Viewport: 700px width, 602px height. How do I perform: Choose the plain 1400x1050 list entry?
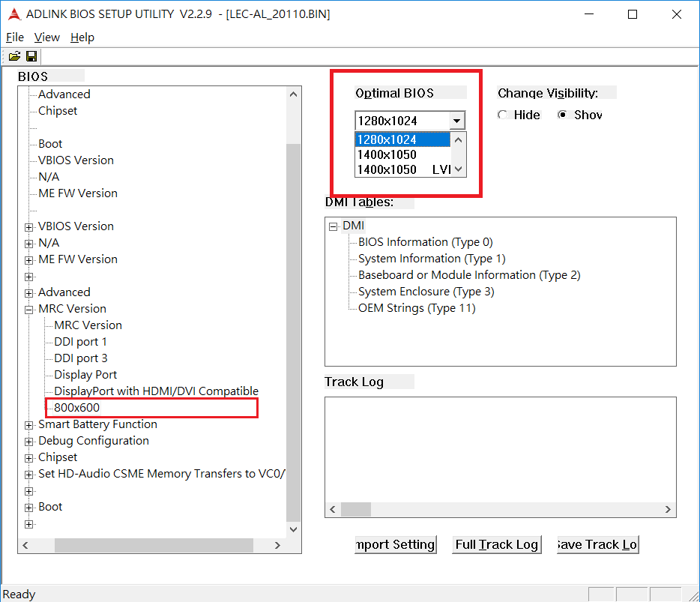[402, 154]
